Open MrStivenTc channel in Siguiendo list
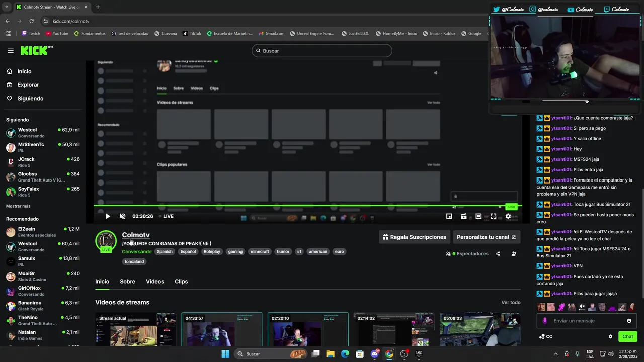This screenshot has height=362, width=644. pos(43,147)
